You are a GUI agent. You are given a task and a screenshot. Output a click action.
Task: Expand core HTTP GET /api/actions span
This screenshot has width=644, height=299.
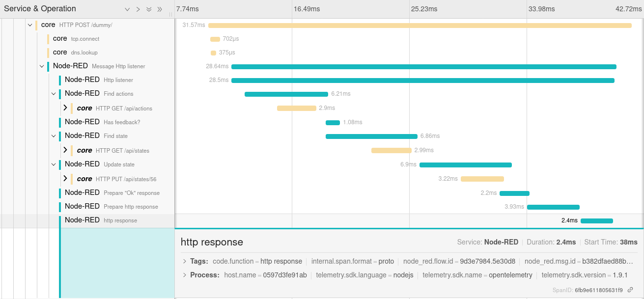65,108
